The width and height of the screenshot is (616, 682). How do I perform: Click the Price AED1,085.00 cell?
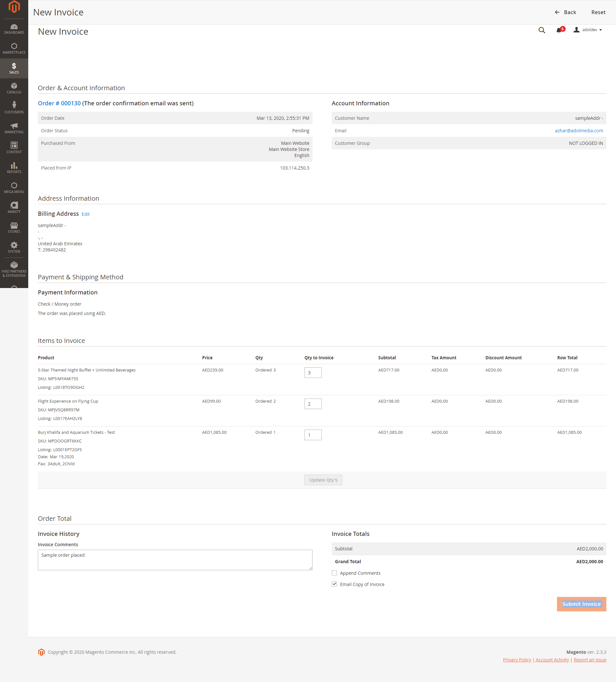click(x=214, y=432)
